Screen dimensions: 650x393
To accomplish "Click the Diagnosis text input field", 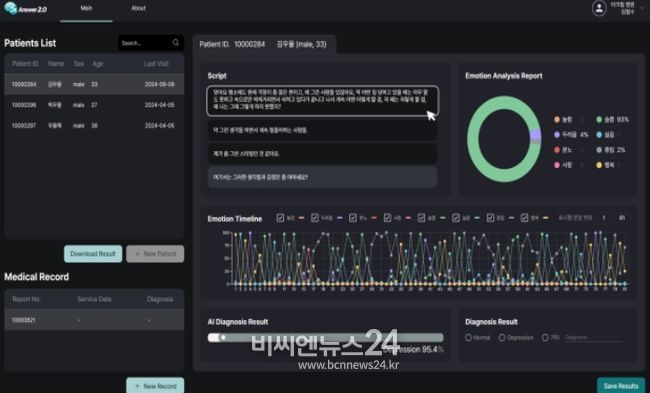I will pos(593,338).
